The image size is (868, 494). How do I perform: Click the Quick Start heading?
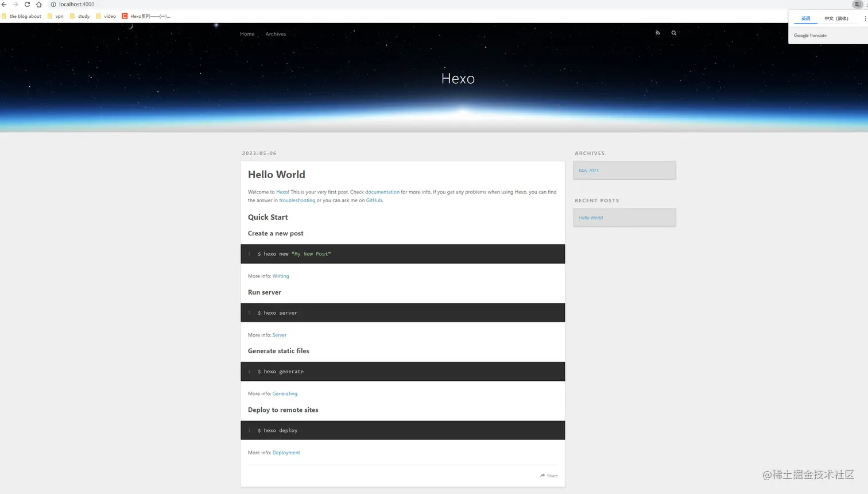tap(268, 217)
